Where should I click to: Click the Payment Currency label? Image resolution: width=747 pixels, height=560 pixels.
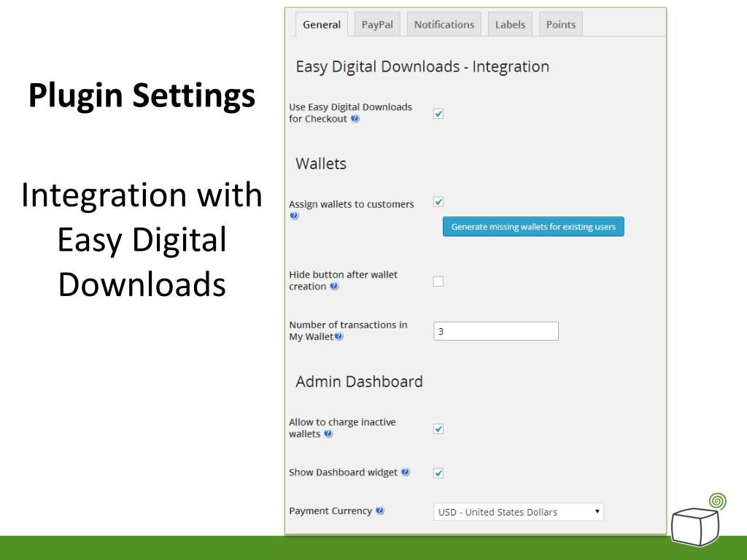(x=330, y=510)
